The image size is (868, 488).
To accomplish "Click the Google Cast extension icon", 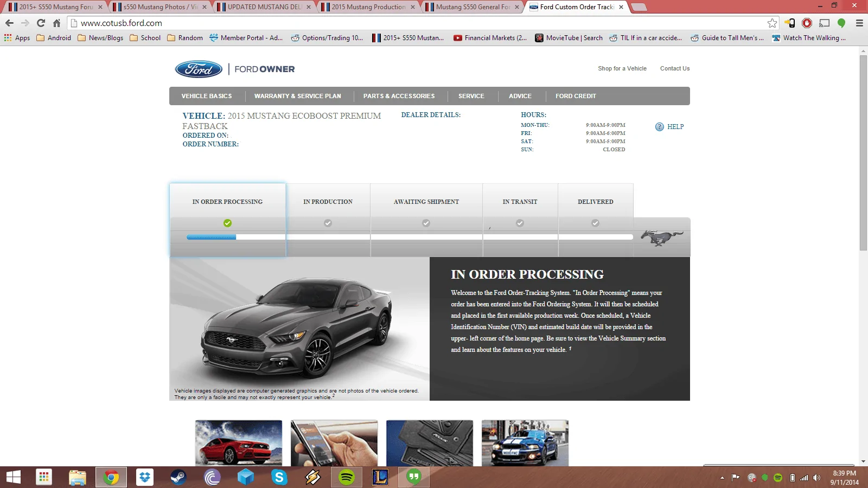I will pyautogui.click(x=825, y=23).
